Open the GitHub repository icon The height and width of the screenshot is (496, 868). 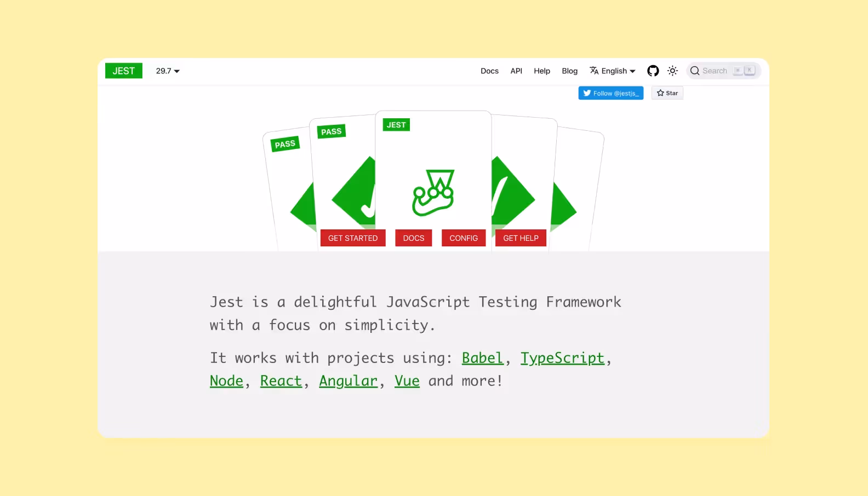[x=653, y=71]
